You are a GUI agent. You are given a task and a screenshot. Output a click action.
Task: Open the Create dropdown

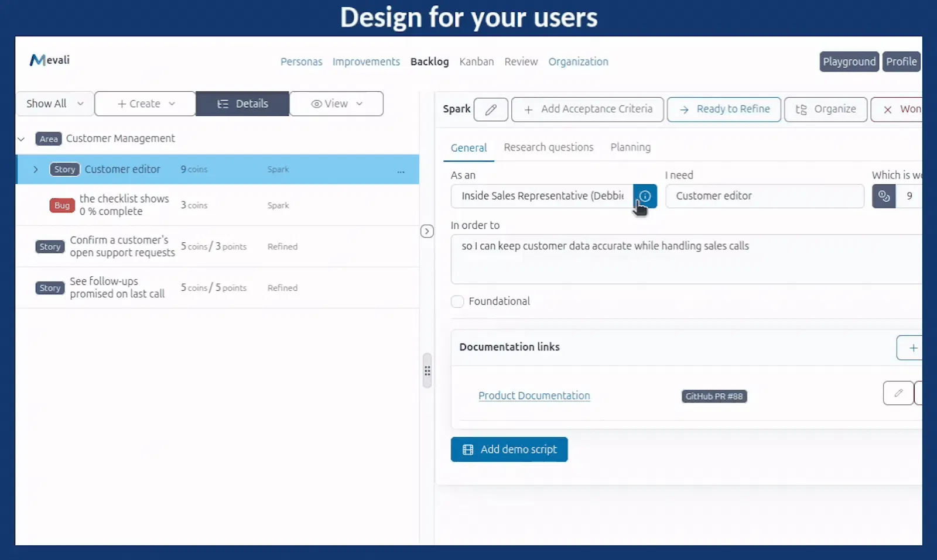(145, 104)
